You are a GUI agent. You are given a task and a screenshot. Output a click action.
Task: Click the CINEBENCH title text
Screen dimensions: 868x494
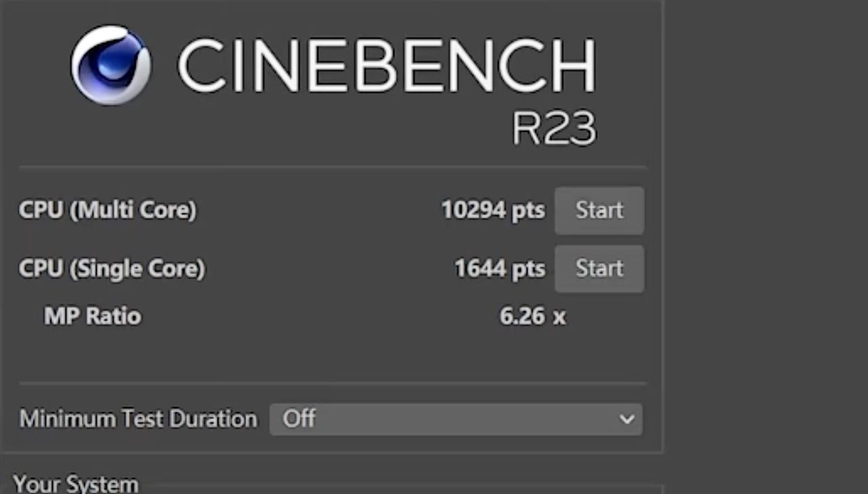[386, 66]
